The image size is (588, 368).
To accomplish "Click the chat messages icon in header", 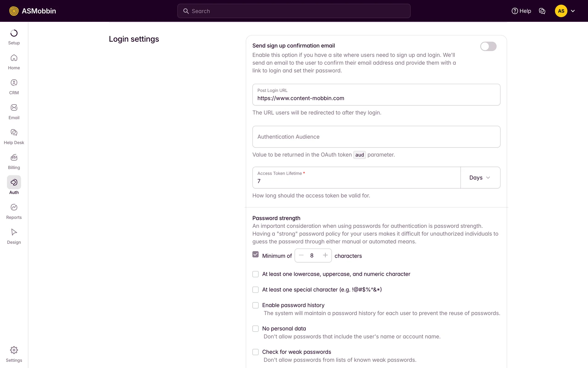I will pos(542,11).
